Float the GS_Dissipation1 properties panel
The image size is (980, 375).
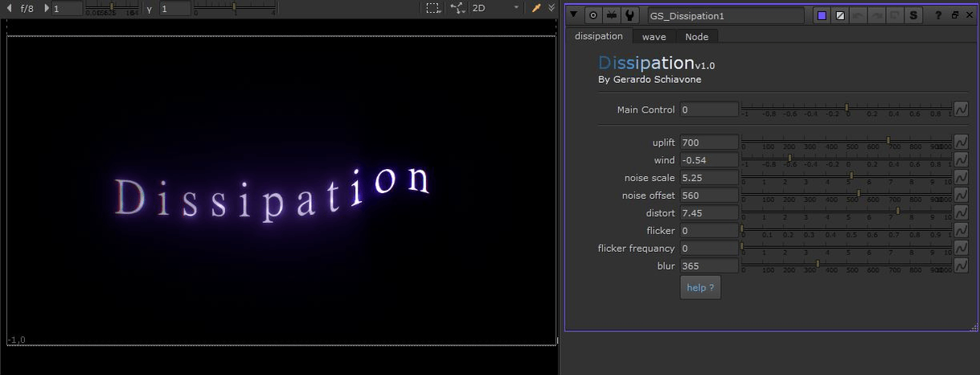[954, 15]
